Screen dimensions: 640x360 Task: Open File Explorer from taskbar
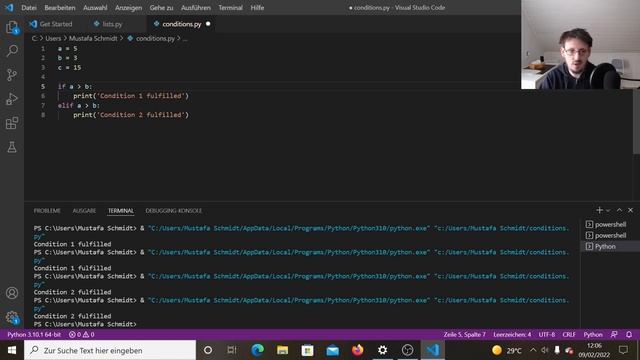282,350
